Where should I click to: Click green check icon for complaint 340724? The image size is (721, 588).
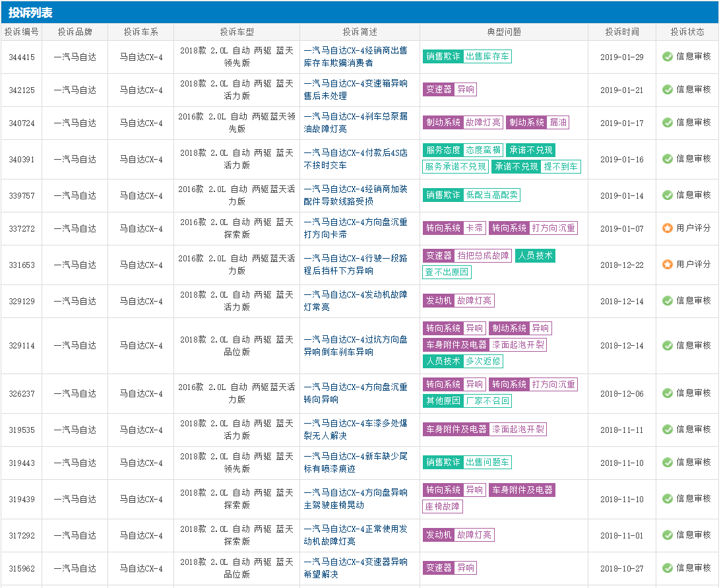pos(667,123)
